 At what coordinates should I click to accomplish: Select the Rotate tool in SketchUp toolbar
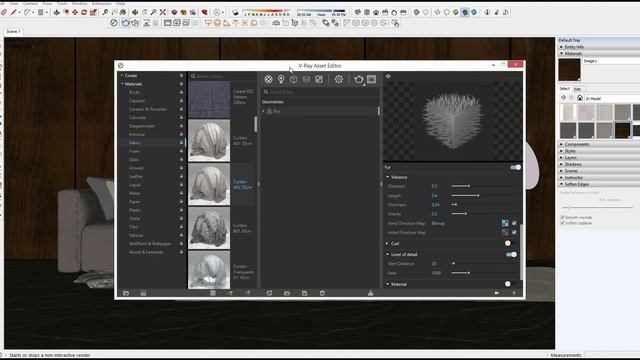pos(84,12)
